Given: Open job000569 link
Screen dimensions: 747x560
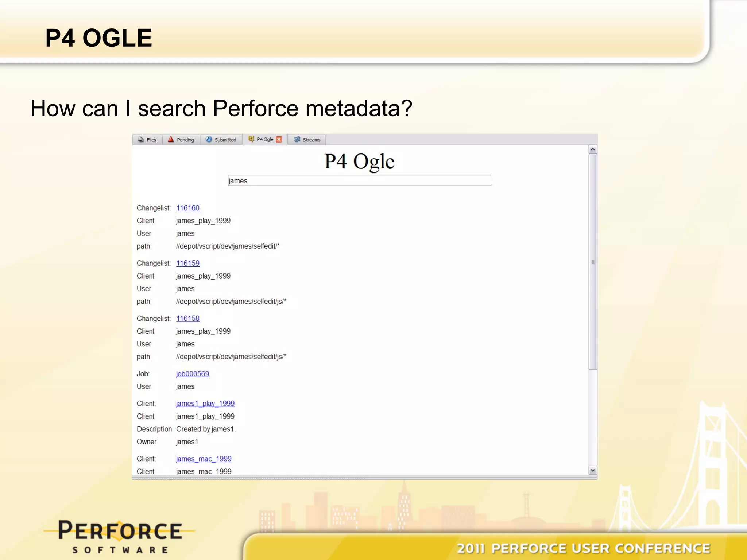Looking at the screenshot, I should click(193, 374).
